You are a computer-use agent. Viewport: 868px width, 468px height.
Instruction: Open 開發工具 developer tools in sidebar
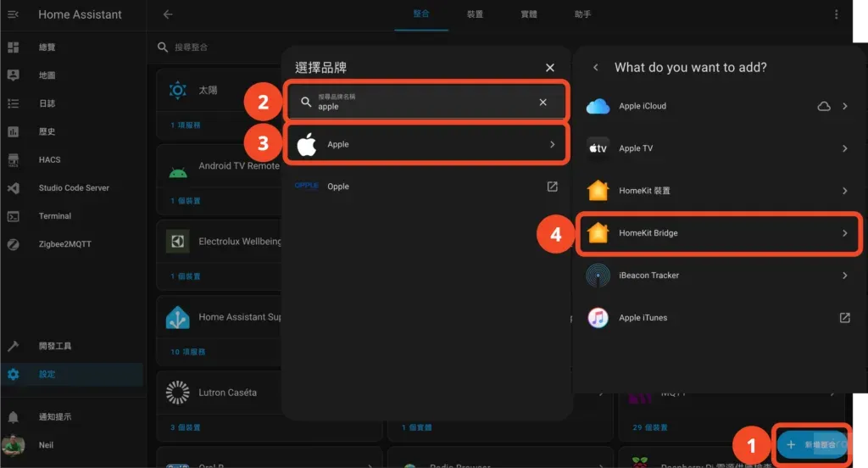54,346
